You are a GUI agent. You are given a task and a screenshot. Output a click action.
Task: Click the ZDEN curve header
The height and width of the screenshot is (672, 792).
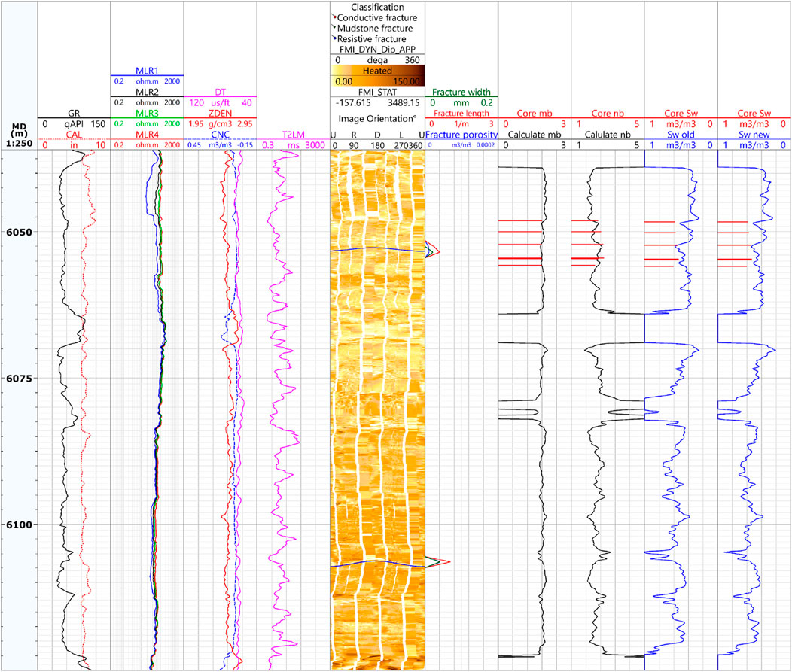[x=221, y=114]
